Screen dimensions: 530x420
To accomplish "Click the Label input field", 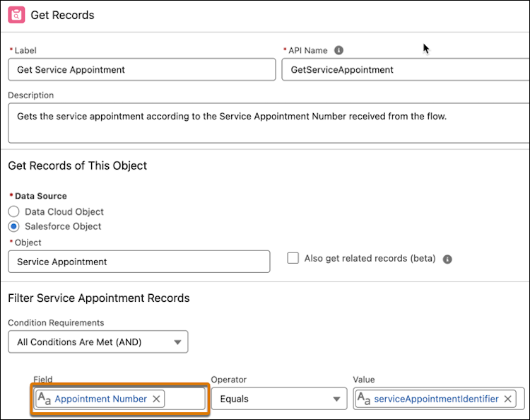I will (142, 70).
